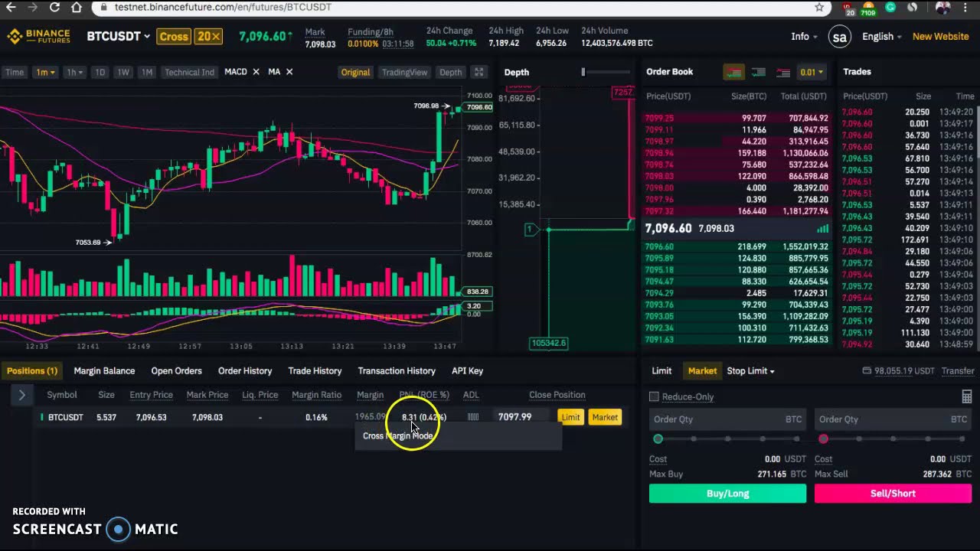Open the Stop Limit order type dropdown
Screen dimensions: 980x551
tap(750, 370)
